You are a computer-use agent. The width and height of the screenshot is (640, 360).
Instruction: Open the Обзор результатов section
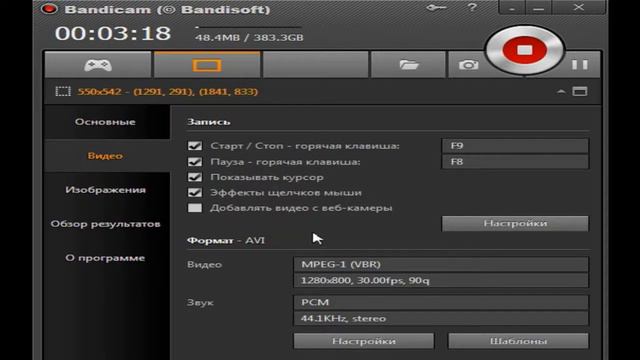pos(105,224)
